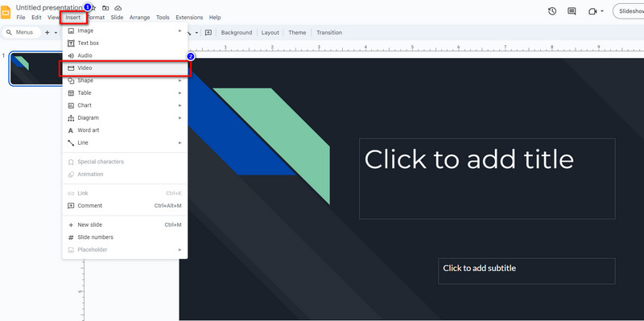Start the Slideshow button
Image resolution: width=644 pixels, height=321 pixels.
pyautogui.click(x=629, y=11)
